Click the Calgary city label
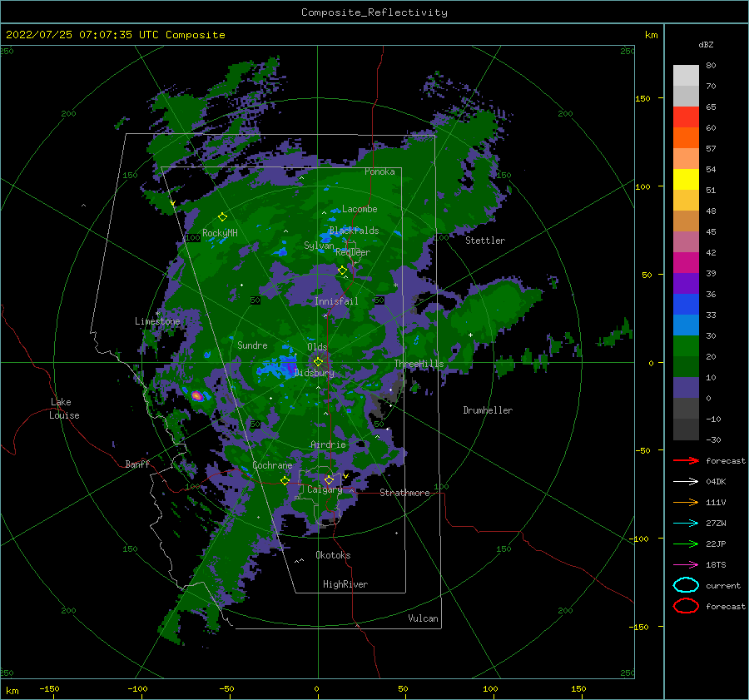Screen dimensions: 749x700 click(x=325, y=489)
